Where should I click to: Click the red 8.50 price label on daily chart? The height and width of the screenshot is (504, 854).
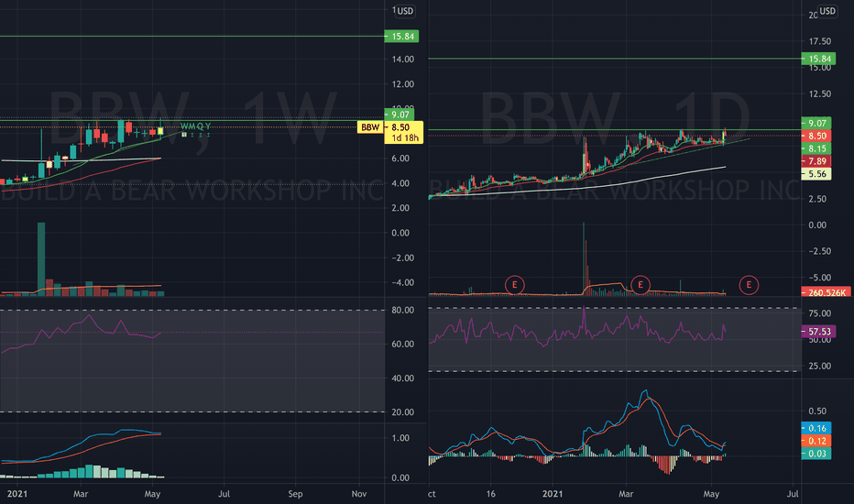point(816,137)
